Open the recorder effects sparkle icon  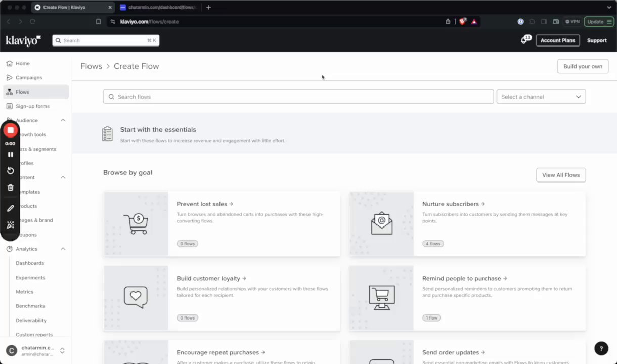point(10,225)
